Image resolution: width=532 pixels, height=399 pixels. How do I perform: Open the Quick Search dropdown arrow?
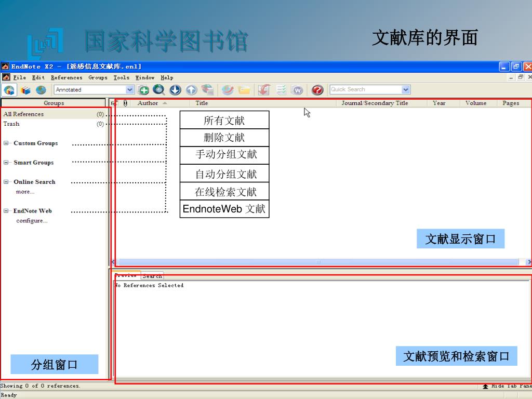[x=406, y=89]
